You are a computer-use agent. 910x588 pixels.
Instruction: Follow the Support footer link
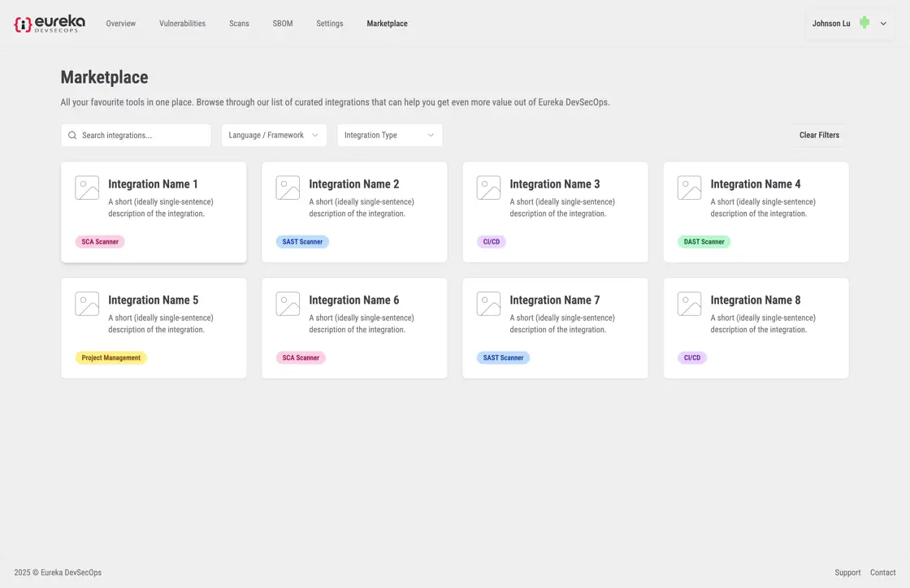(847, 573)
